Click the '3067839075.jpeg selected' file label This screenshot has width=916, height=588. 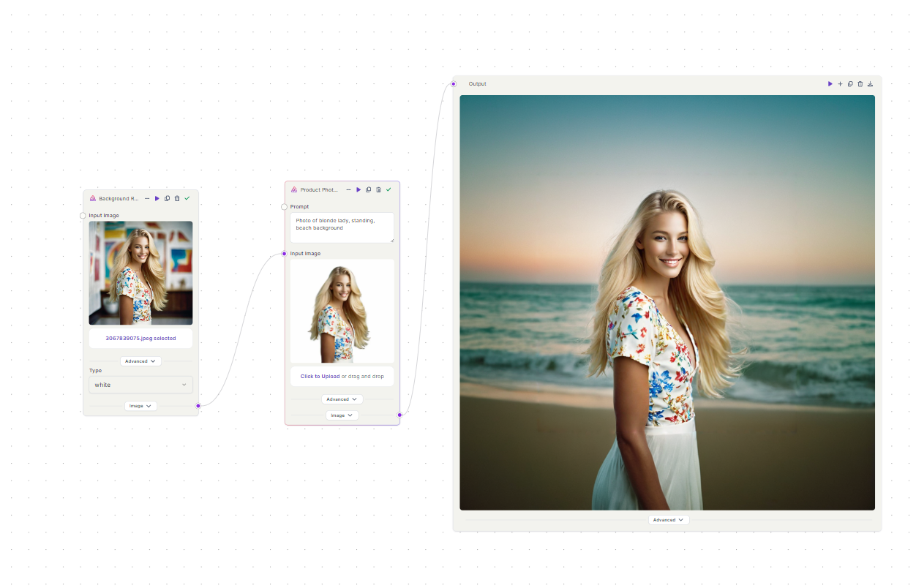(x=140, y=339)
